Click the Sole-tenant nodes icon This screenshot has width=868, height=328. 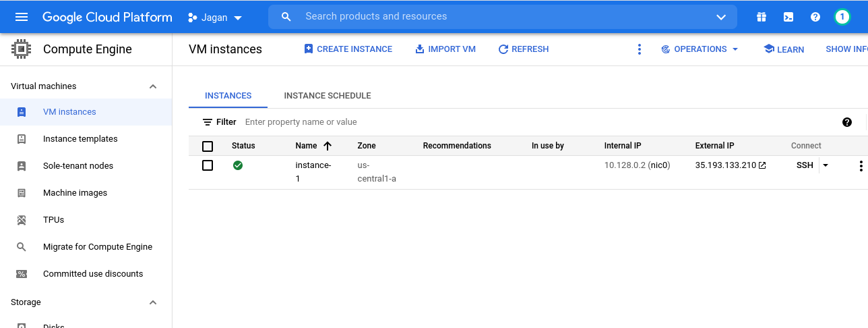(x=22, y=166)
